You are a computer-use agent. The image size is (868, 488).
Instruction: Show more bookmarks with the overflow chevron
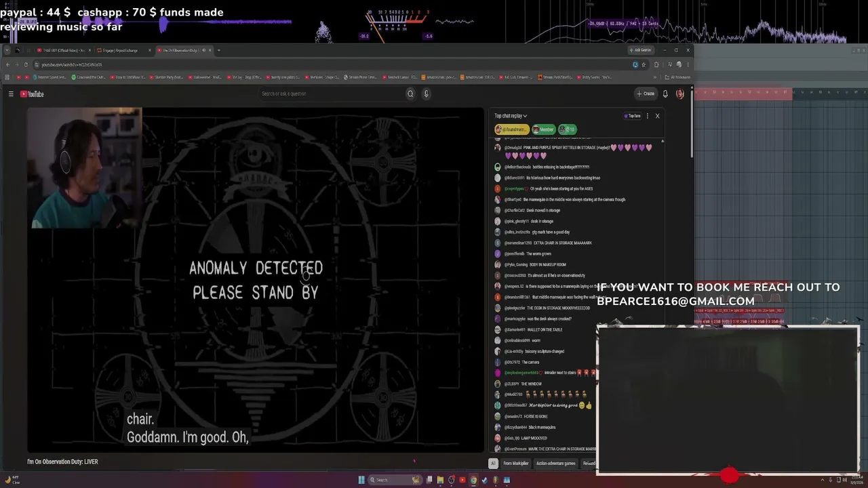pyautogui.click(x=655, y=77)
